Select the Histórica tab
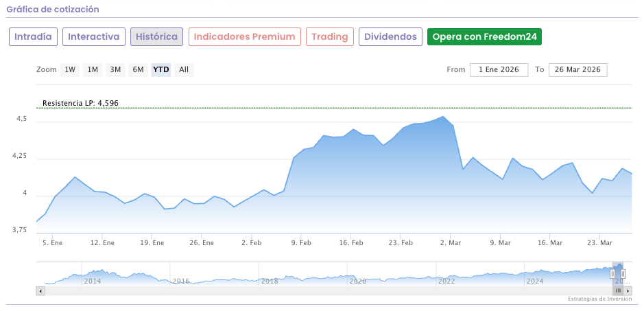 (x=156, y=36)
